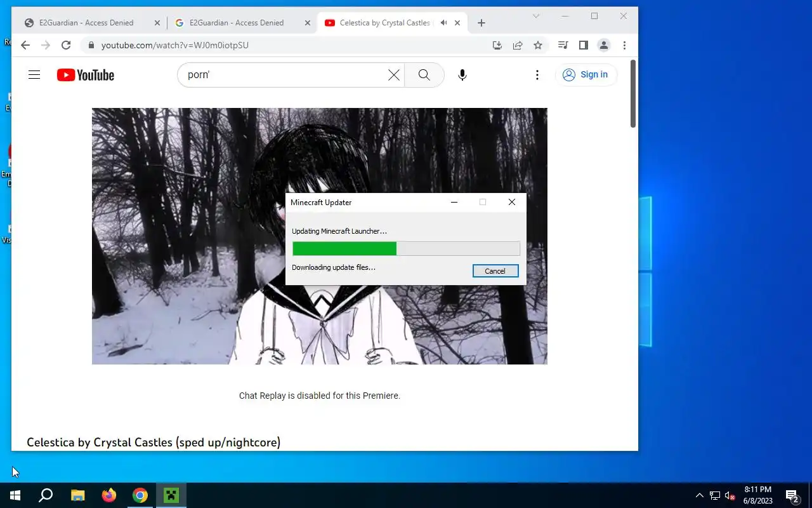The height and width of the screenshot is (508, 812).
Task: Open the muted volume tray icon
Action: point(730,495)
